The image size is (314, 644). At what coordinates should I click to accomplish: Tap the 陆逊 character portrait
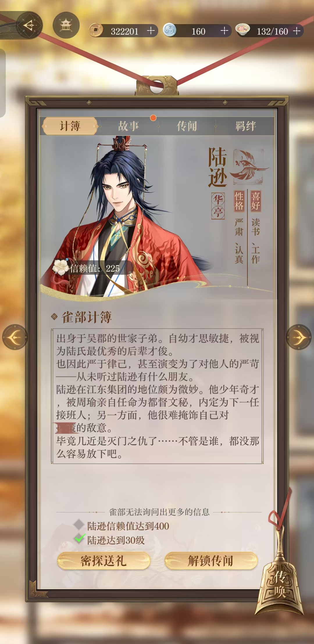125,218
